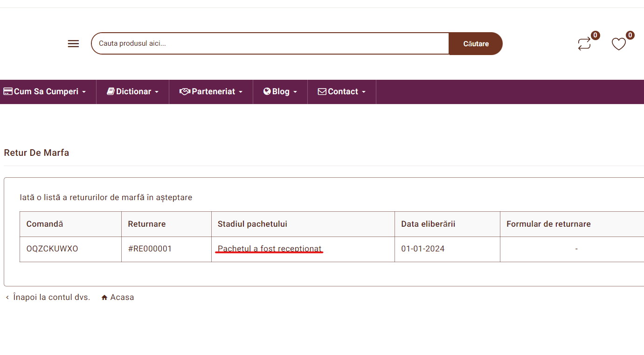Expand the Parteneriat dropdown arrow
The height and width of the screenshot is (355, 644).
coord(241,92)
